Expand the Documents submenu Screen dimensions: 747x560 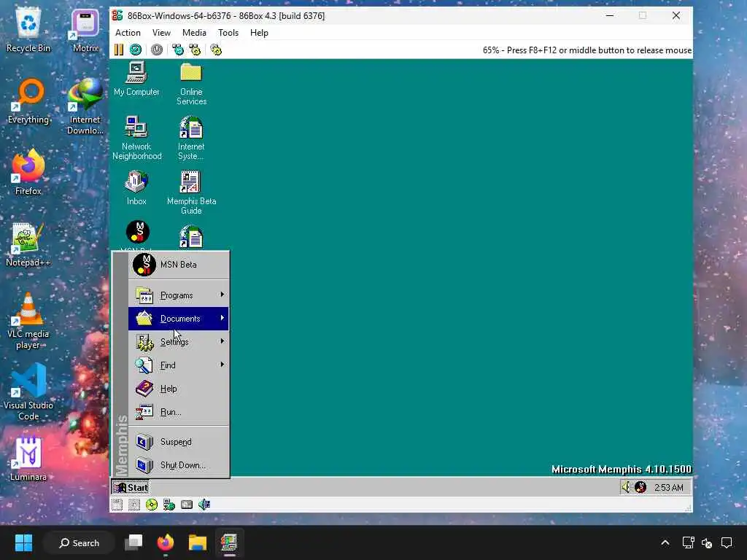pyautogui.click(x=179, y=319)
